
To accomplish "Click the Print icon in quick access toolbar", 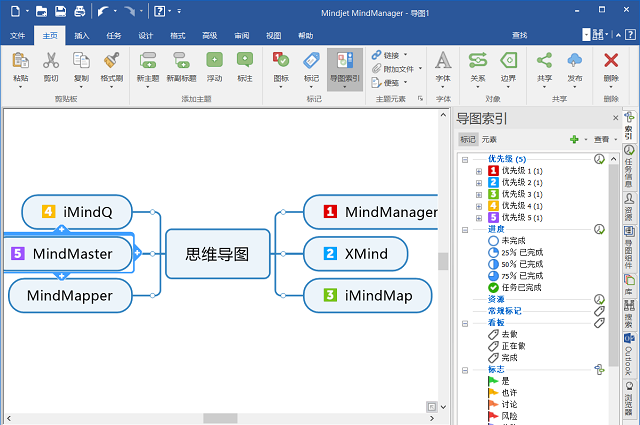I will tap(80, 11).
